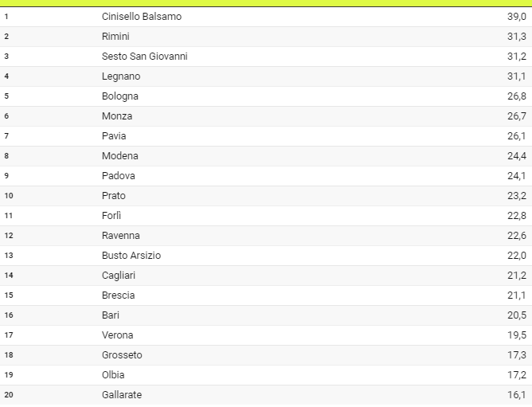Select Modena in the ranking list
Viewport: 532px width, 407px height.
[x=120, y=156]
